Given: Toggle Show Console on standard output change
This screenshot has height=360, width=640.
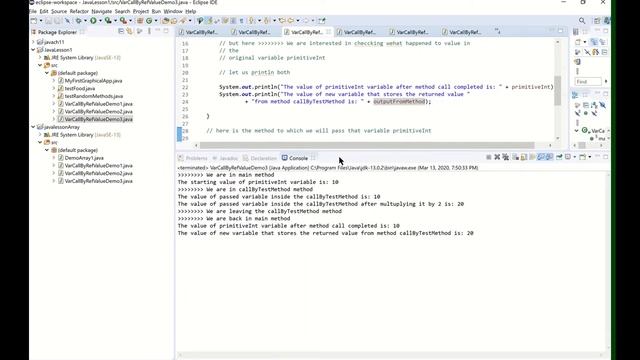Looking at the screenshot, I should point(541,157).
